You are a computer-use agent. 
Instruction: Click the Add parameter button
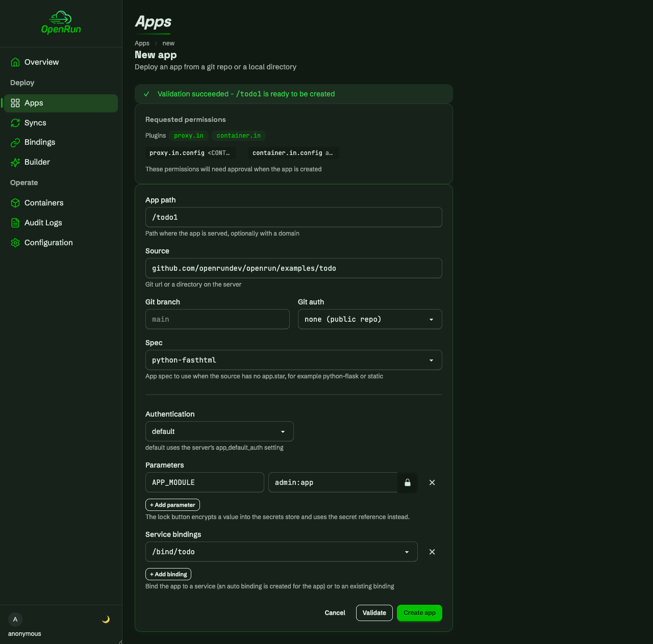click(x=172, y=505)
